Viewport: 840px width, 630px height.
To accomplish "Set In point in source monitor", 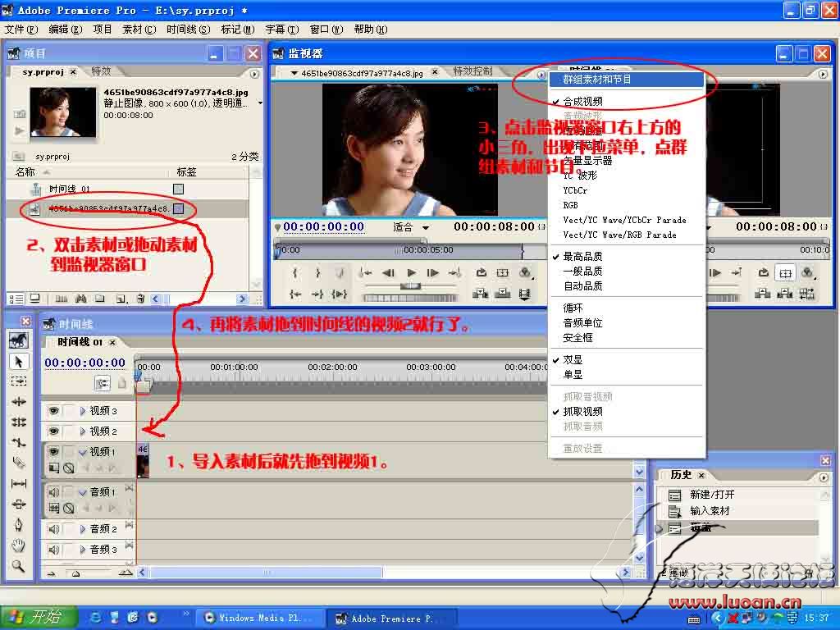I will coord(295,272).
